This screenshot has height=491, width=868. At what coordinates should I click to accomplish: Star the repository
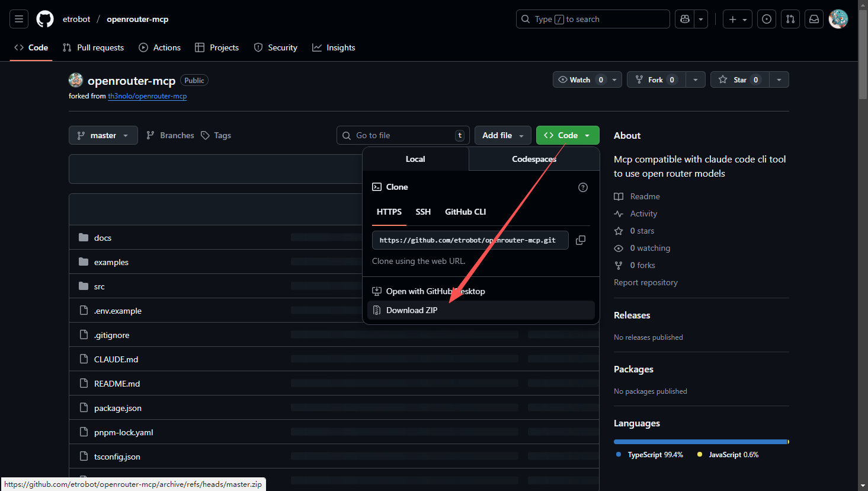click(740, 79)
